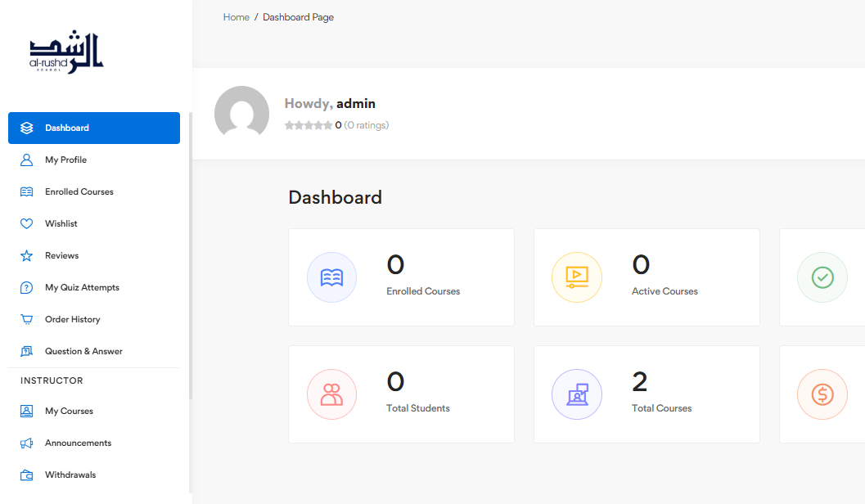Screen dimensions: 865x504
Task: Open Question & Answer section
Action: point(94,351)
